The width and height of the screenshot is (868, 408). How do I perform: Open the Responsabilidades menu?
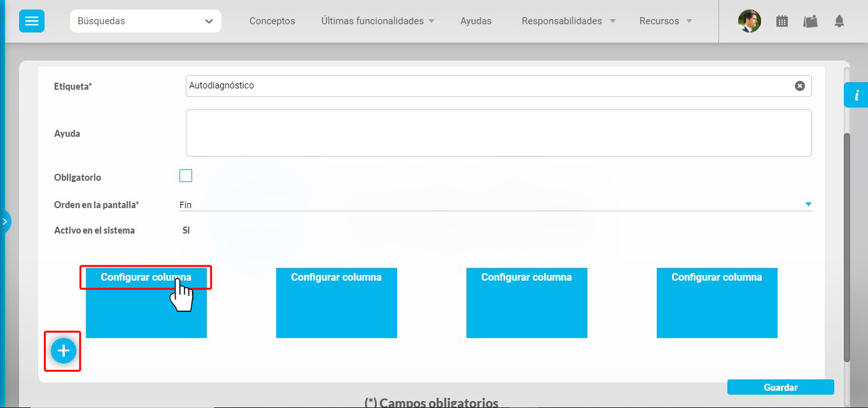[568, 21]
